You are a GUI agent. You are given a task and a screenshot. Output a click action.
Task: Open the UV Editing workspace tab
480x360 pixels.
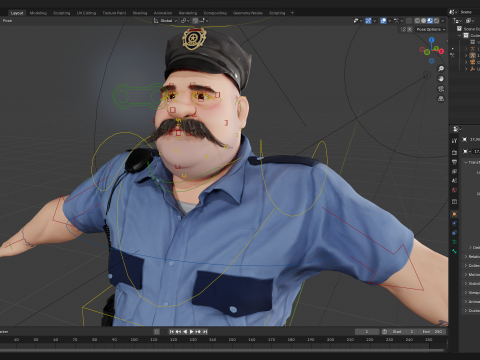click(x=86, y=13)
